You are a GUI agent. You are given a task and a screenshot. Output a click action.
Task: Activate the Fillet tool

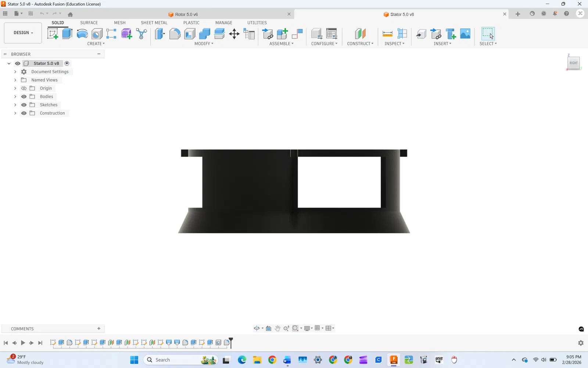[175, 34]
